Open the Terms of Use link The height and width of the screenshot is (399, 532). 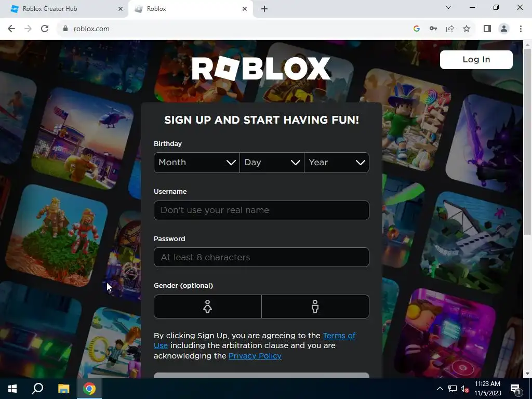pos(339,336)
